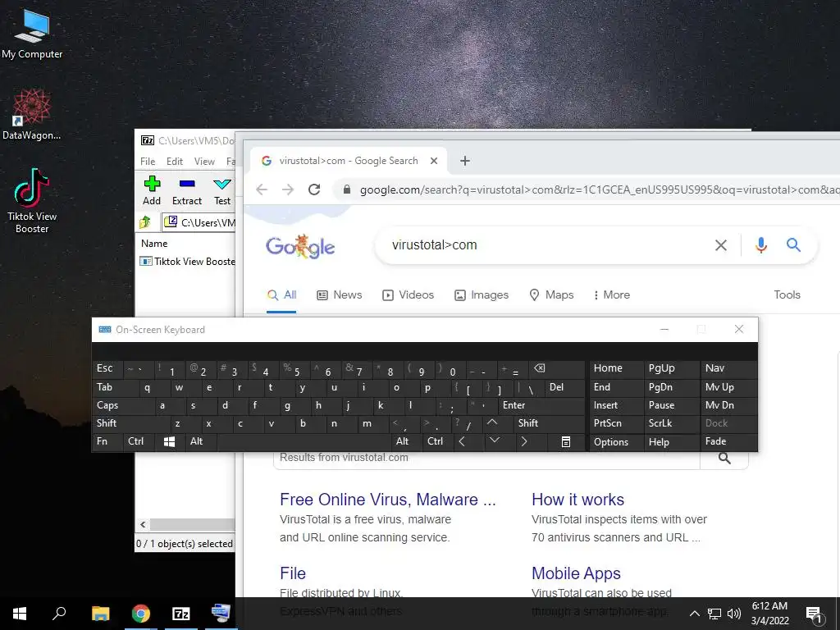Expand the More search options

click(611, 295)
